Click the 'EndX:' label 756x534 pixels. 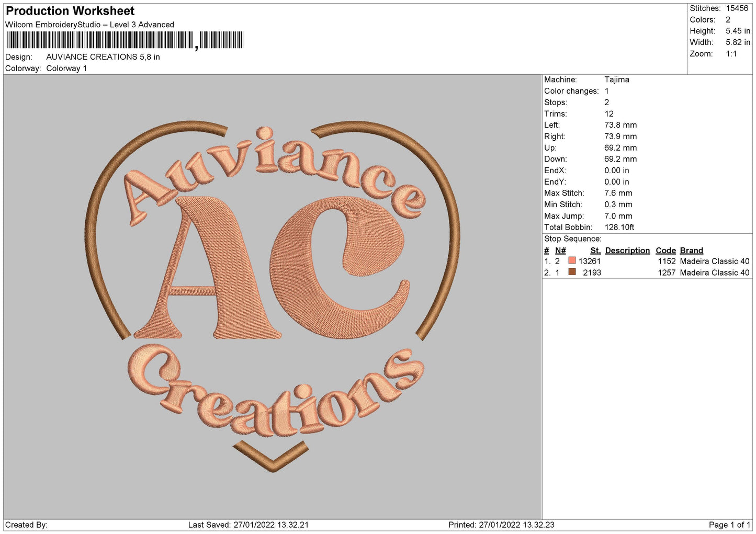pos(555,171)
